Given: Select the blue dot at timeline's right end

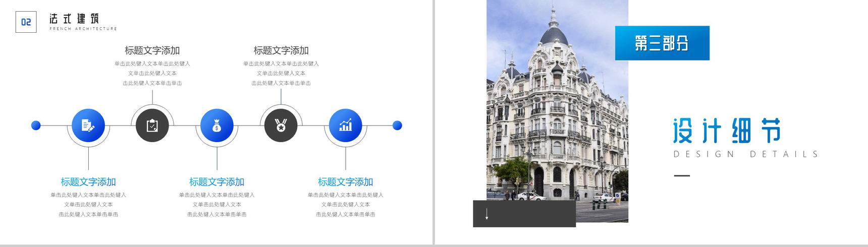Looking at the screenshot, I should click(x=397, y=126).
